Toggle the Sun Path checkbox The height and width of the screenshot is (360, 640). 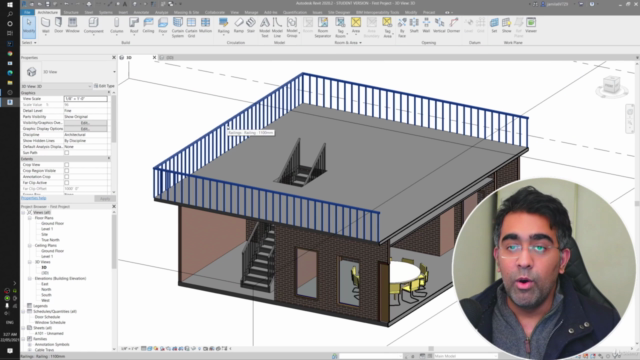coord(67,153)
